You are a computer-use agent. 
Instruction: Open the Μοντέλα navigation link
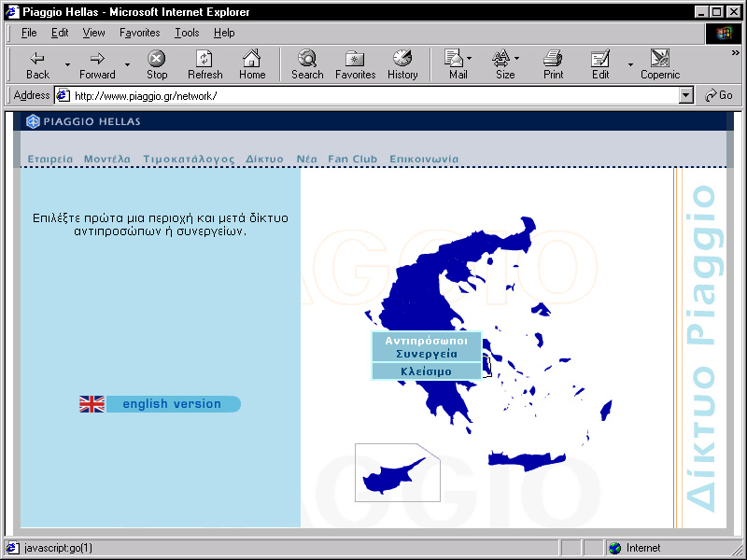107,159
